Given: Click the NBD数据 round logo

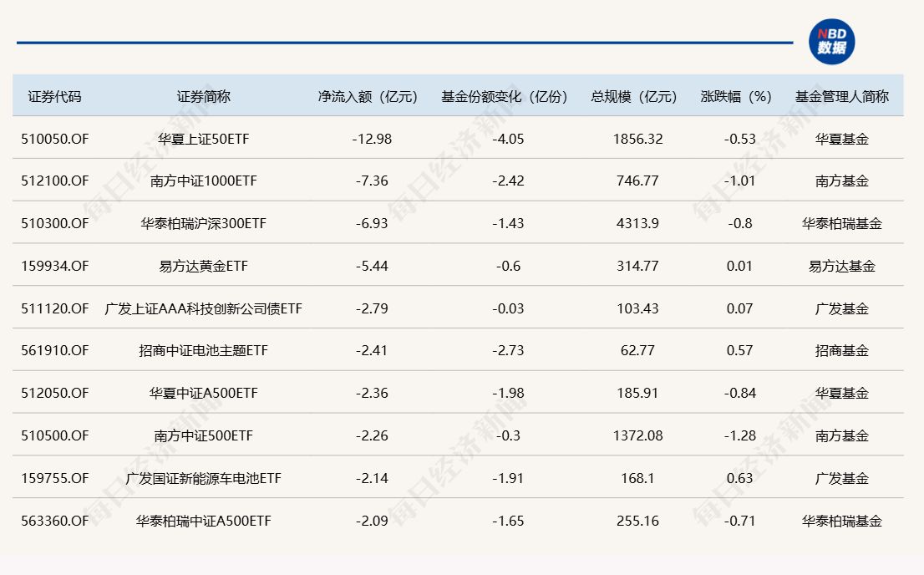Looking at the screenshot, I should [x=831, y=42].
